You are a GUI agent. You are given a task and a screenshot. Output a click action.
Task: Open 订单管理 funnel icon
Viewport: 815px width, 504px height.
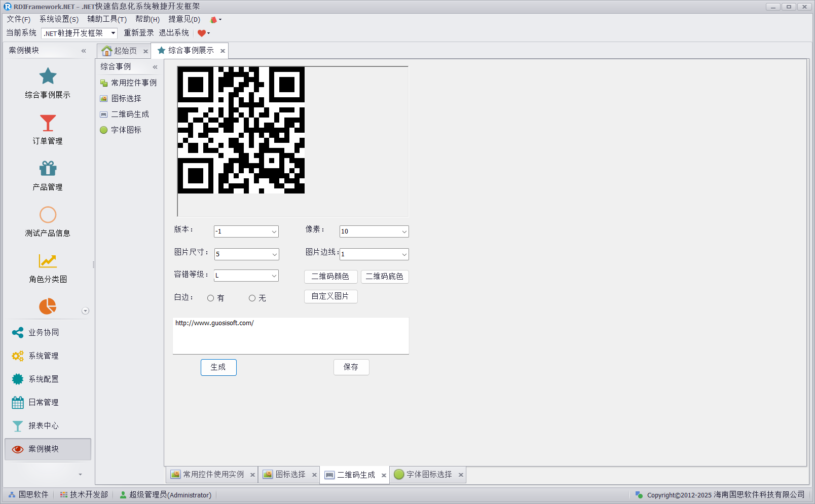tap(48, 123)
